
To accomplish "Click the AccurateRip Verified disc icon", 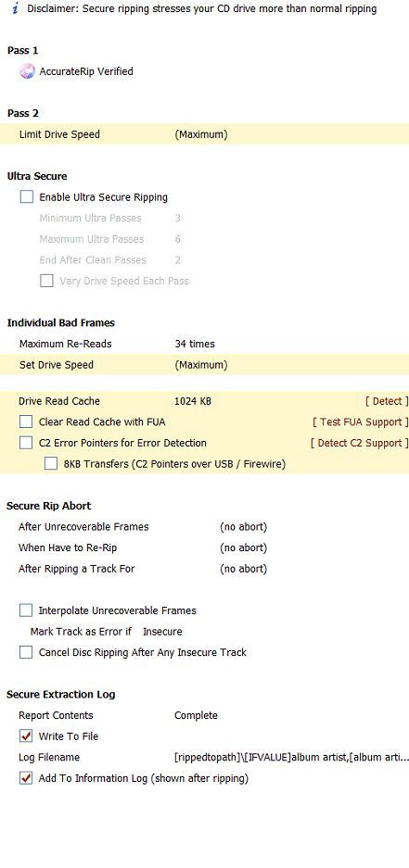I will pyautogui.click(x=27, y=71).
